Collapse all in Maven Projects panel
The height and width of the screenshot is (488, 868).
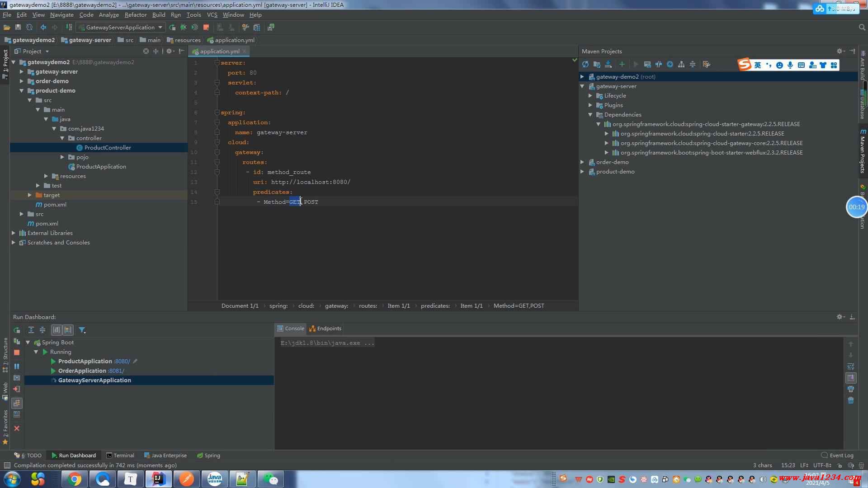click(693, 65)
